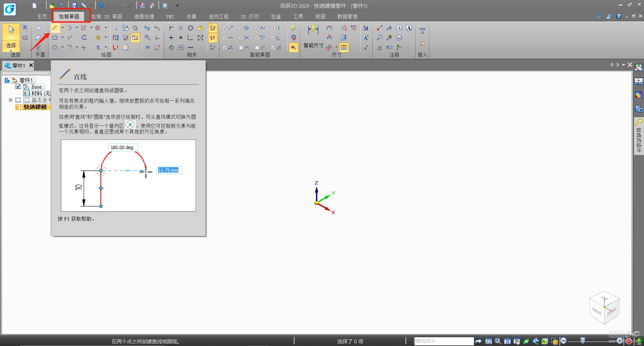The height and width of the screenshot is (346, 644).
Task: Click the lock constraint icon
Action: [x=200, y=28]
